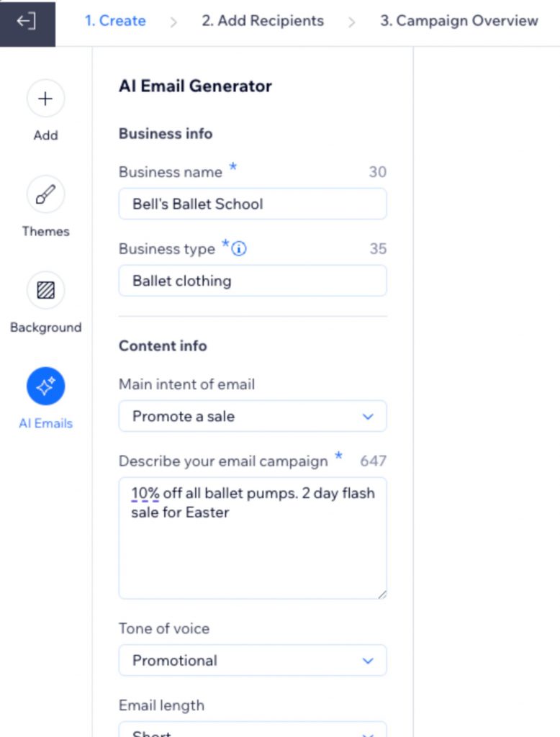Click the Business type input field
Screen dimensions: 560x737
(x=252, y=281)
